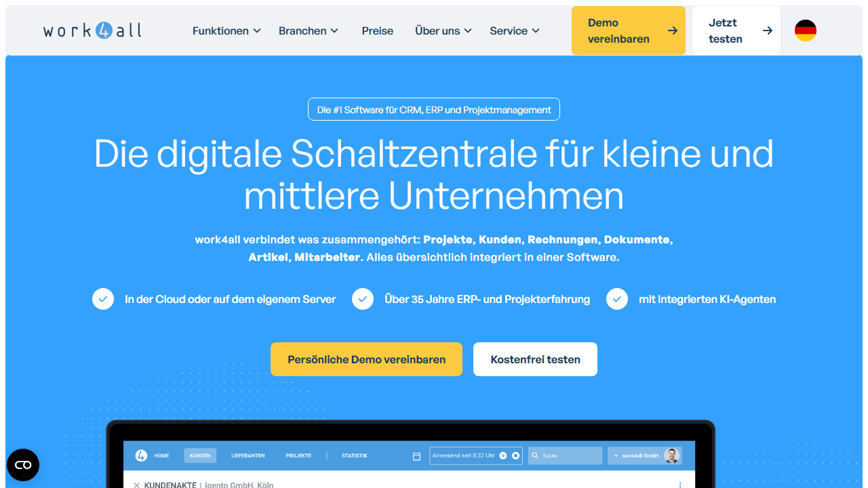
Task: Click the work4all logo in the header
Action: [92, 30]
